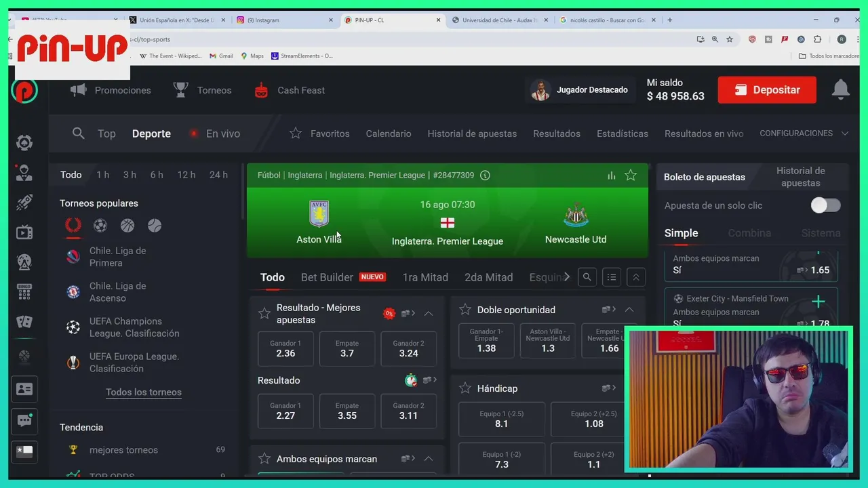
Task: Click the Aston Villa crest
Action: 319,213
